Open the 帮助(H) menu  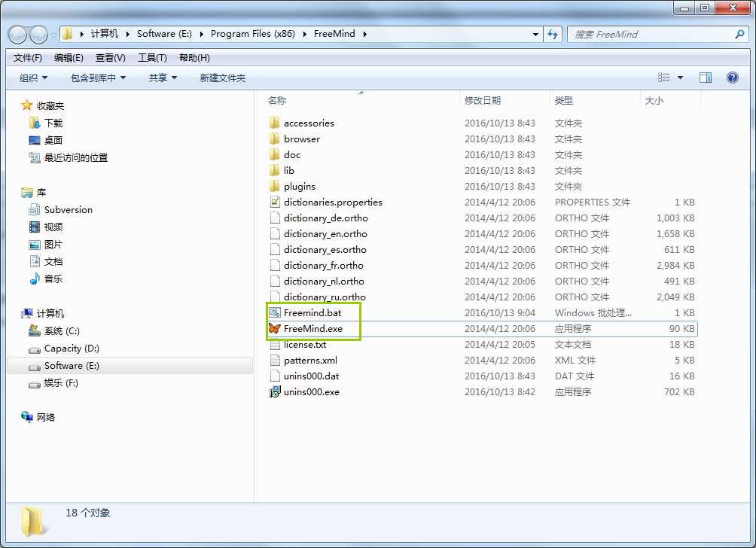coord(194,58)
